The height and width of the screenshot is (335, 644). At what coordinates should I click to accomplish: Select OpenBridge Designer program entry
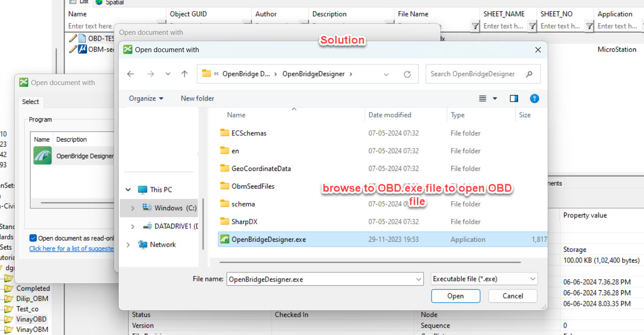(74, 156)
